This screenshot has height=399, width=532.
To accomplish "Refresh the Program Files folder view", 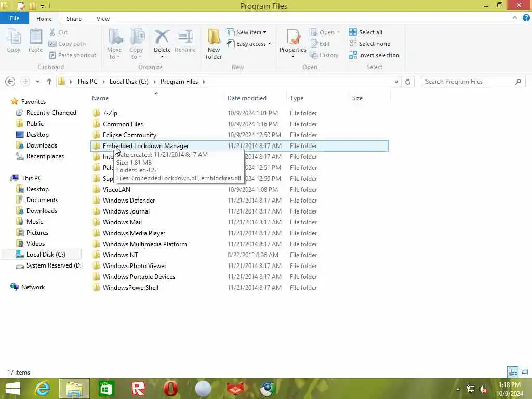I will coord(408,82).
